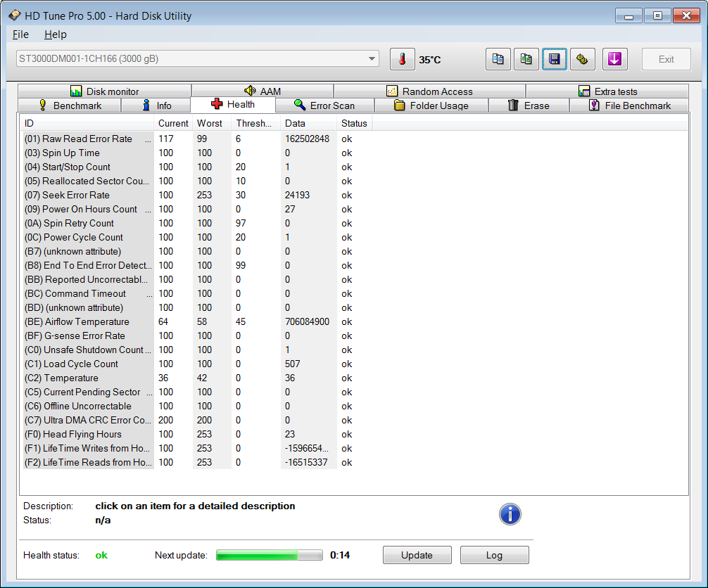The height and width of the screenshot is (588, 708).
Task: Switch to the Random Access tab
Action: [429, 91]
